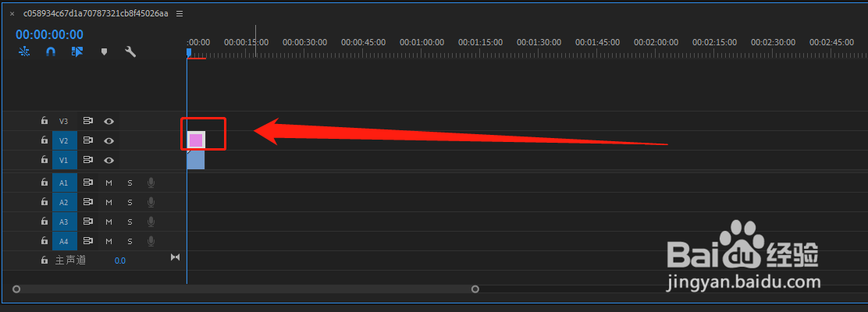This screenshot has width=868, height=312.
Task: Toggle Sync Lock on track A4
Action: tap(87, 241)
